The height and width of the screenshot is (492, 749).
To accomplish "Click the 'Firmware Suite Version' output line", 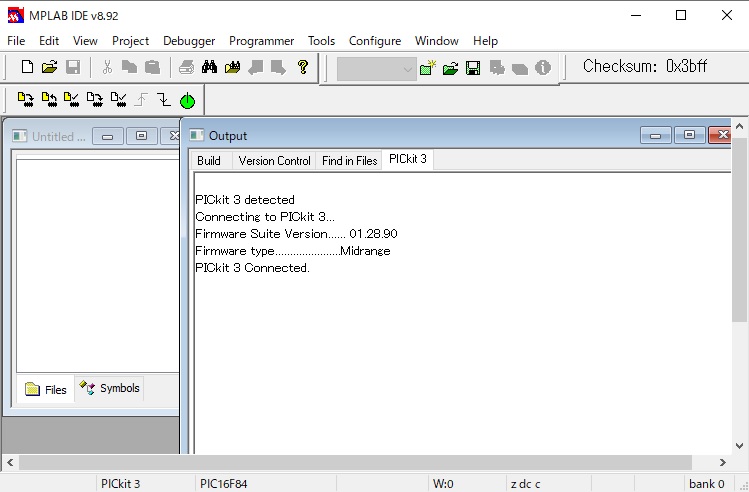I will [296, 234].
